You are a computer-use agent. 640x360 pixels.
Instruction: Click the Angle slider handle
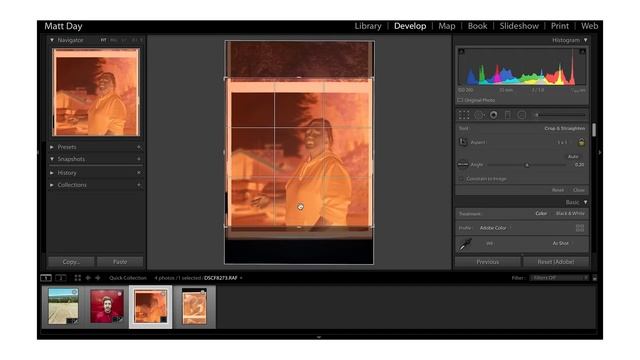pos(527,165)
